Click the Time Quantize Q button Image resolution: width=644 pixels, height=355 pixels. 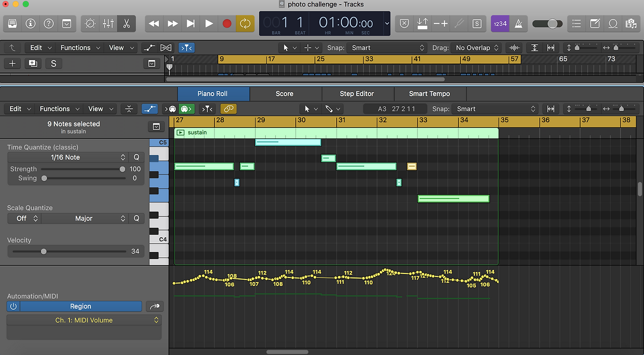click(x=136, y=157)
